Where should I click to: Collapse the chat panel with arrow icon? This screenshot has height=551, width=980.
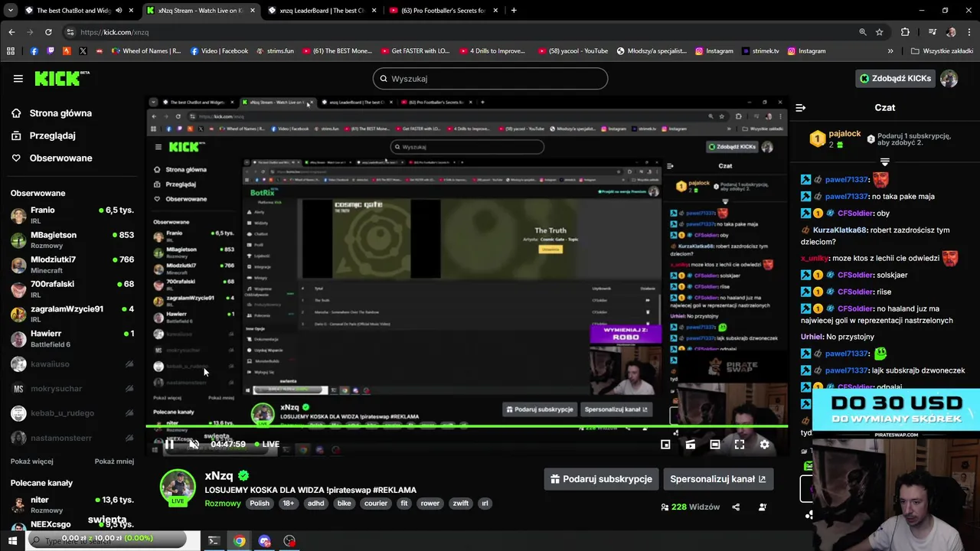tap(800, 108)
